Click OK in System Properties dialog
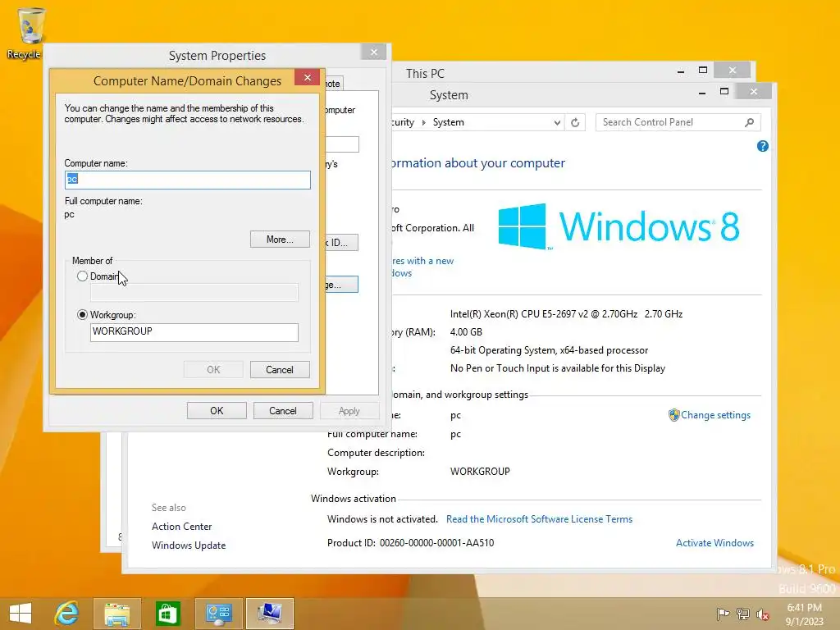This screenshot has height=630, width=840. (x=217, y=411)
